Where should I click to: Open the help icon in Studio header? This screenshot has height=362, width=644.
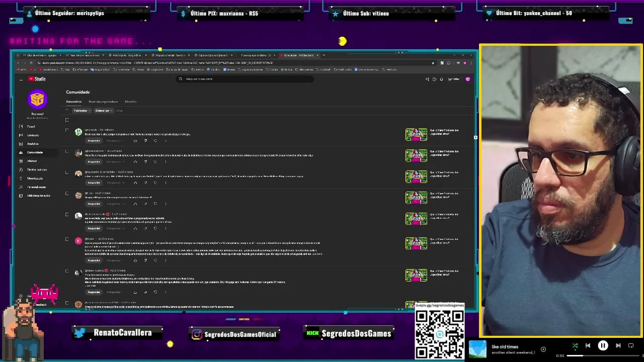pos(434,79)
